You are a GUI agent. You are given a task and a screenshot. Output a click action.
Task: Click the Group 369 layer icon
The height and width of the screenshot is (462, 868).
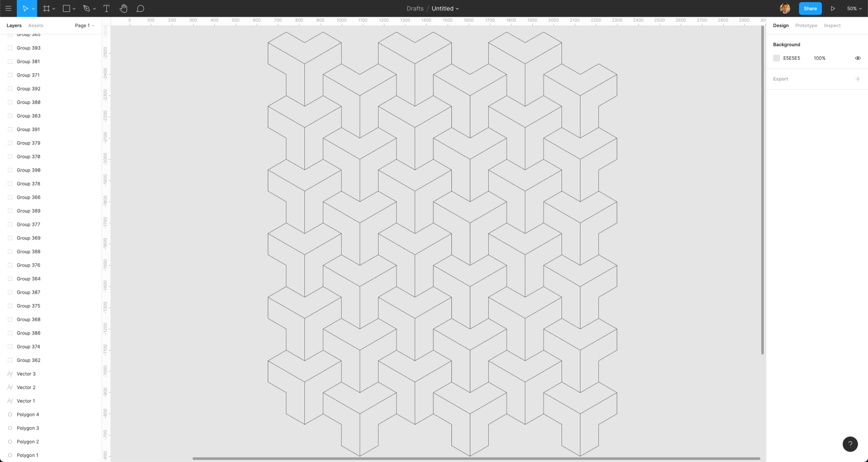coord(10,238)
